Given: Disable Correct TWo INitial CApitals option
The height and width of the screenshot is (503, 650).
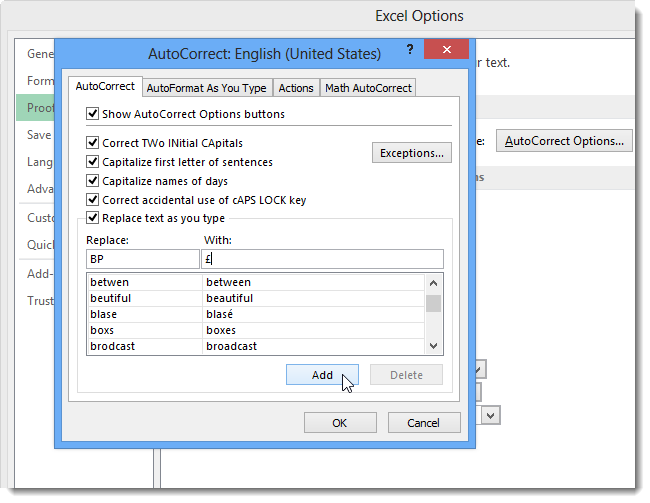Looking at the screenshot, I should point(93,143).
